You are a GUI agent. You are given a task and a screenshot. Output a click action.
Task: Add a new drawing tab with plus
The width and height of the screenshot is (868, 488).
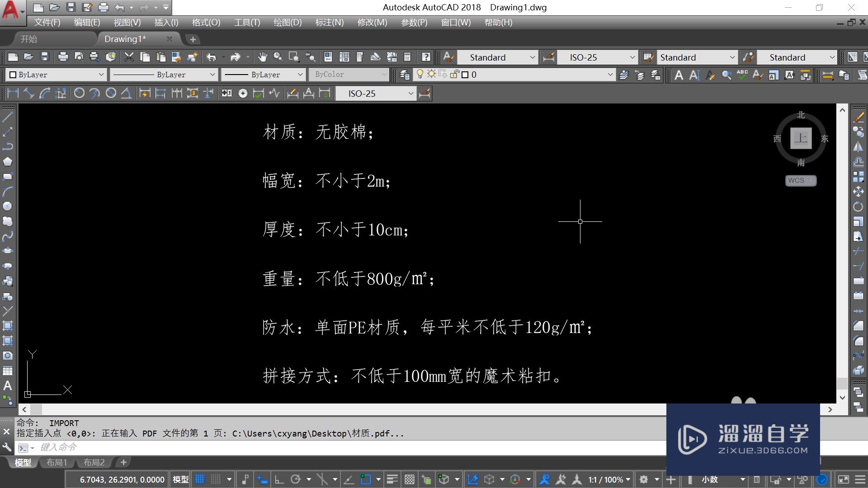tap(193, 39)
